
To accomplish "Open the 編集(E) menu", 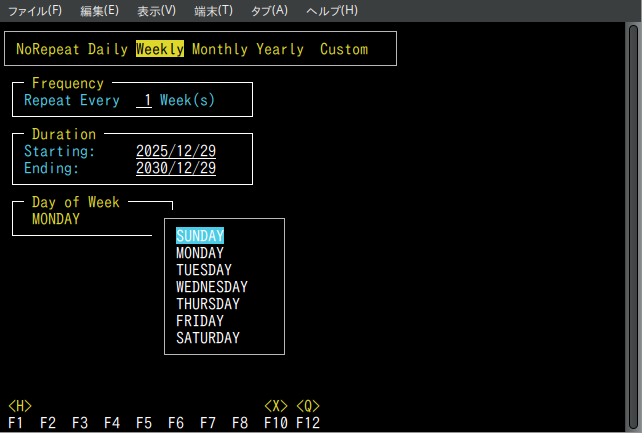I will [99, 10].
